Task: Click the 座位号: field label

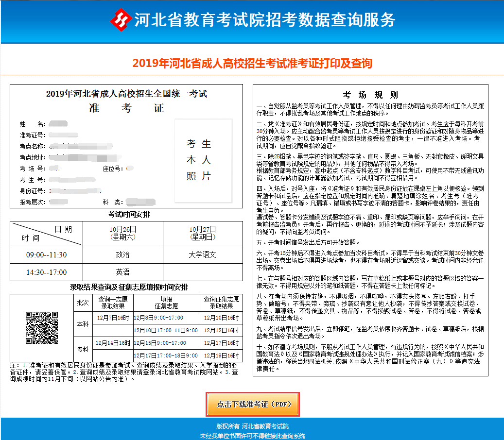Action: (x=113, y=169)
